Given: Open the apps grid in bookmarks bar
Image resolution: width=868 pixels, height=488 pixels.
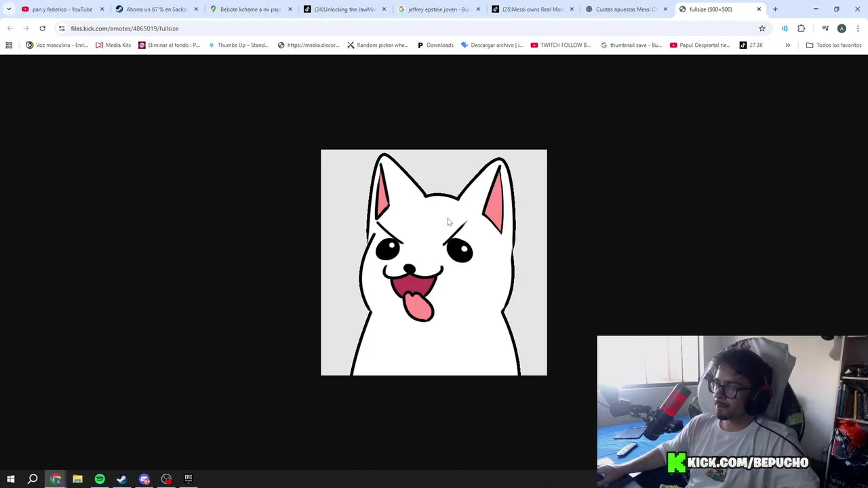Looking at the screenshot, I should pyautogui.click(x=9, y=45).
